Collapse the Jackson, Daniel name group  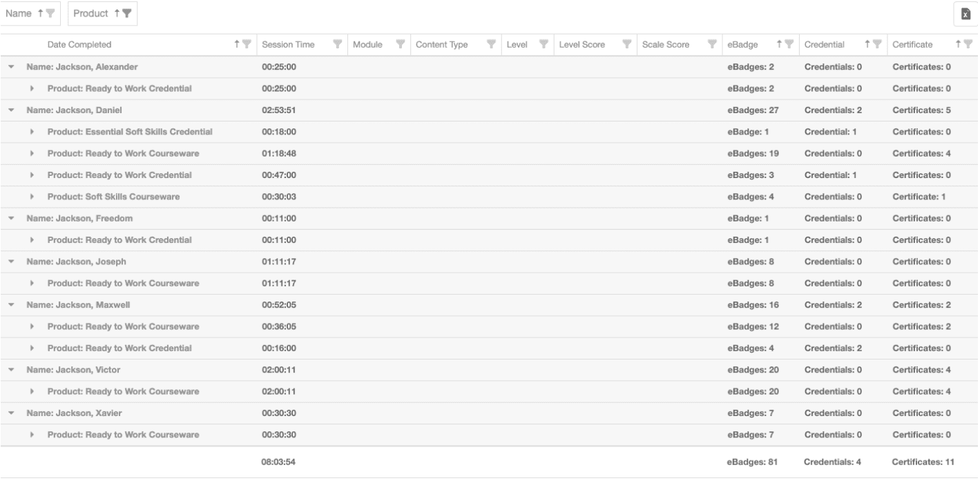[12, 110]
